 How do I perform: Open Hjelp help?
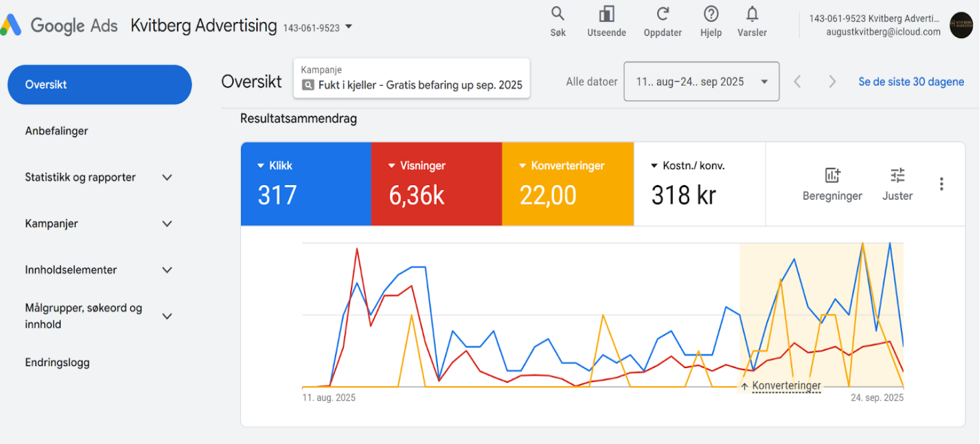pos(710,17)
